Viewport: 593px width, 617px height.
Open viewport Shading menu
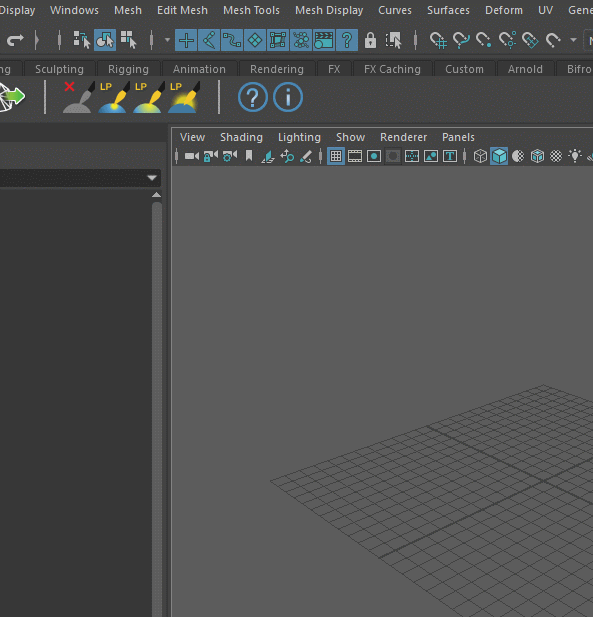(x=241, y=137)
